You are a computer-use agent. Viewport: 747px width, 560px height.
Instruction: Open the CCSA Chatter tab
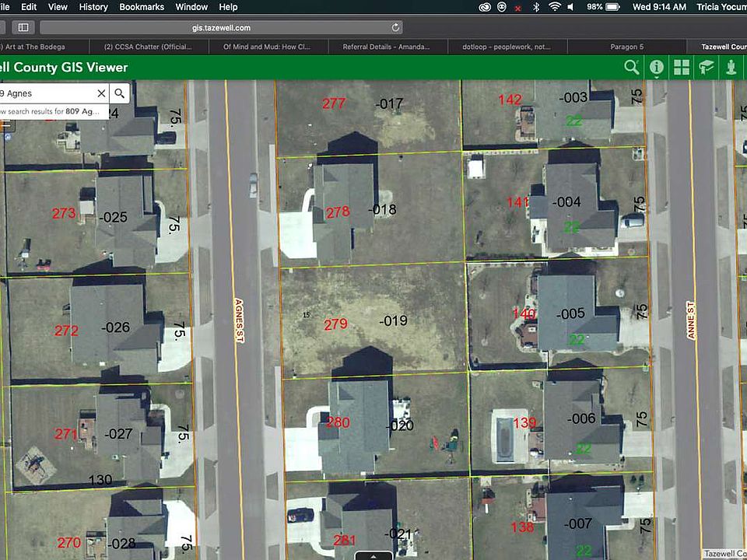pos(148,47)
